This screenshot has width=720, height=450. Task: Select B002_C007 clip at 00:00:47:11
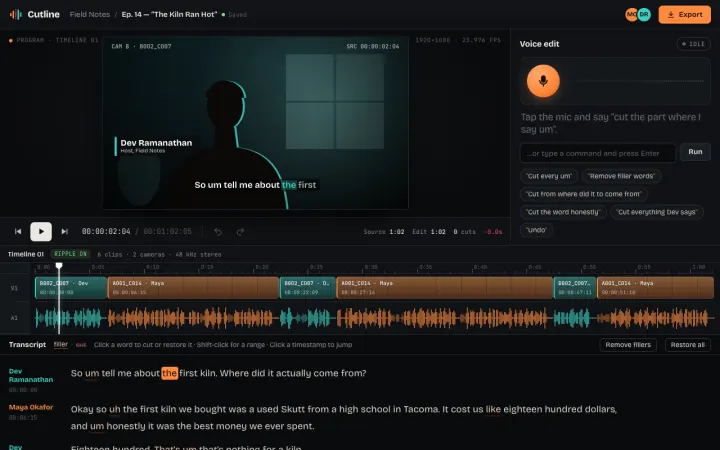coord(575,288)
